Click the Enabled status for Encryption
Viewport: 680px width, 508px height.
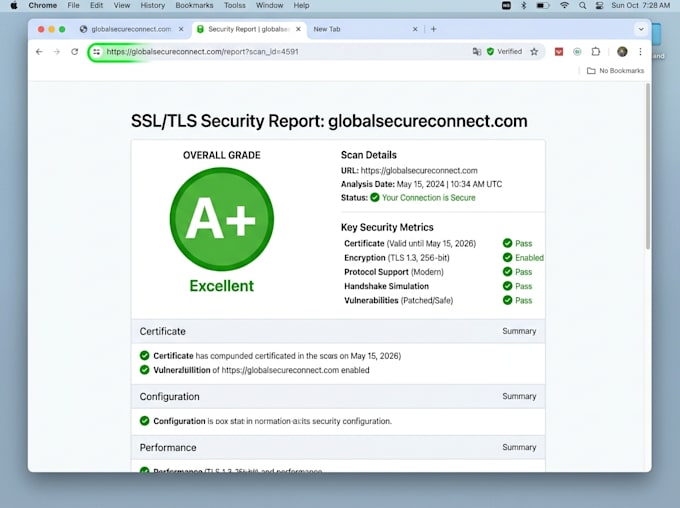tap(529, 257)
